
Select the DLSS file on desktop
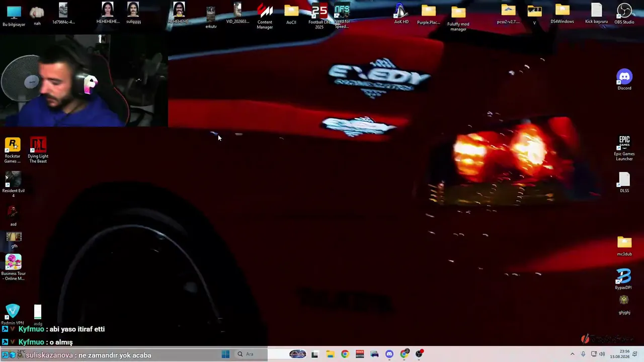point(624,183)
